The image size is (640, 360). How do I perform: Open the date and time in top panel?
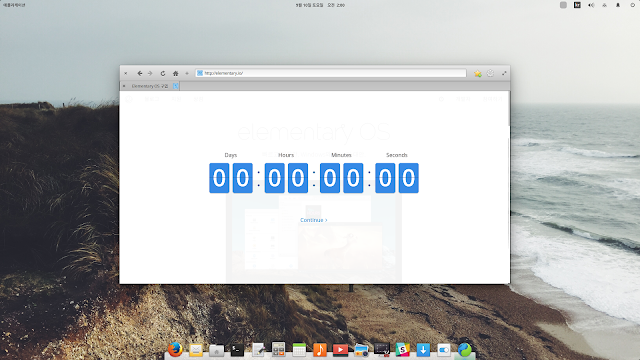tap(320, 5)
